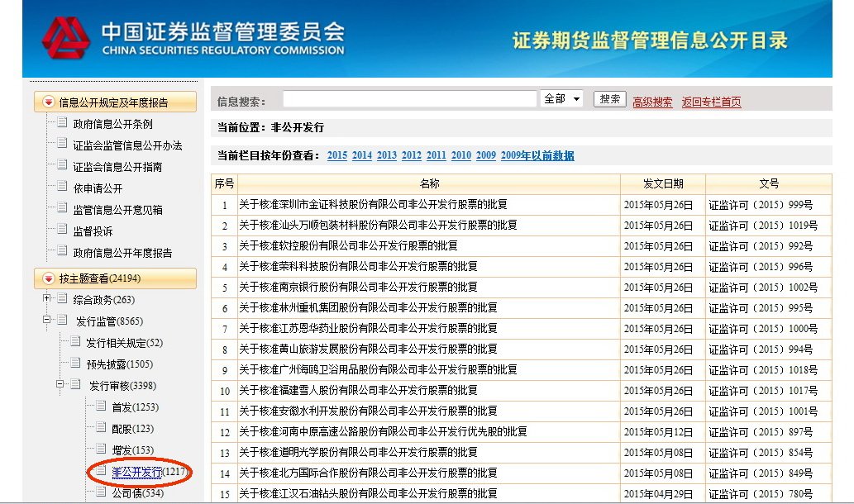Image resolution: width=854 pixels, height=504 pixels.
Task: Expand the 综合政务 tree node
Action: click(x=46, y=298)
